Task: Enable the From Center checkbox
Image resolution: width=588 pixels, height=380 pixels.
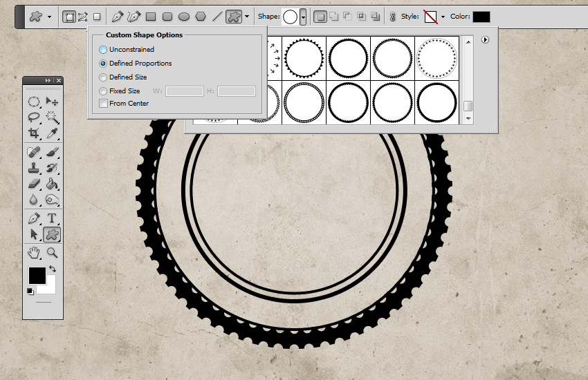Action: click(103, 104)
